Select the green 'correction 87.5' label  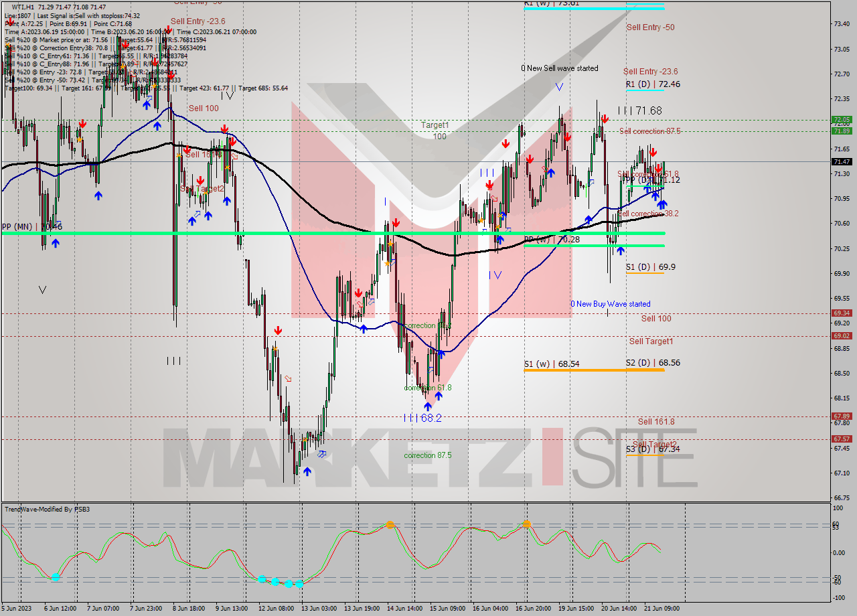[x=428, y=455]
